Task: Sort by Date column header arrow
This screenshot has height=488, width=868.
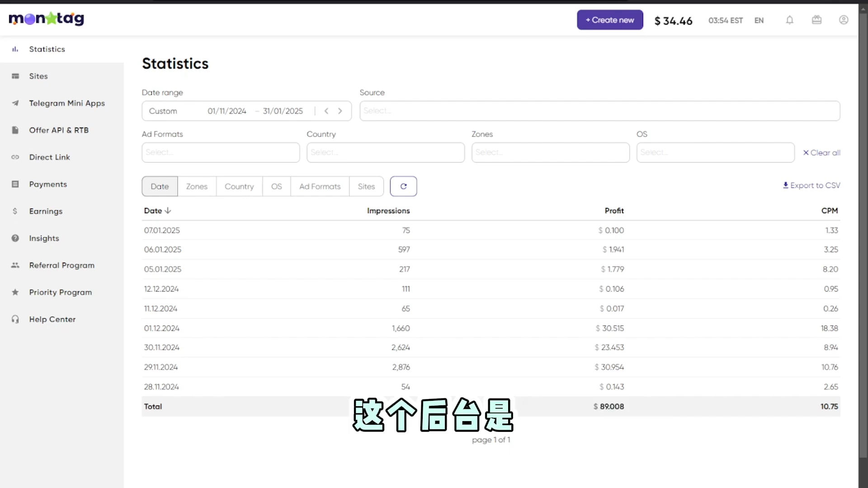Action: pos(168,211)
